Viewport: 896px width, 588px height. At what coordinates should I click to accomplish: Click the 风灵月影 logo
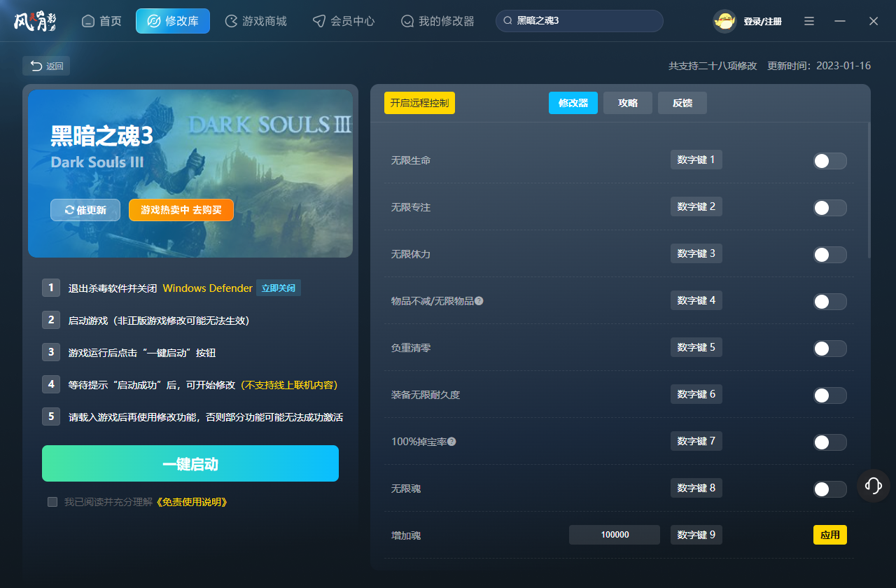(x=35, y=21)
